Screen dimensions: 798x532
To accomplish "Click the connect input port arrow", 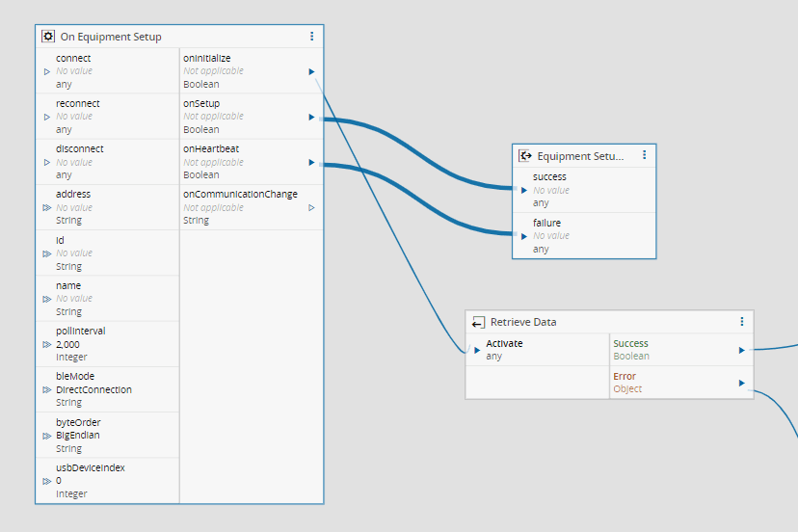I will pos(47,71).
